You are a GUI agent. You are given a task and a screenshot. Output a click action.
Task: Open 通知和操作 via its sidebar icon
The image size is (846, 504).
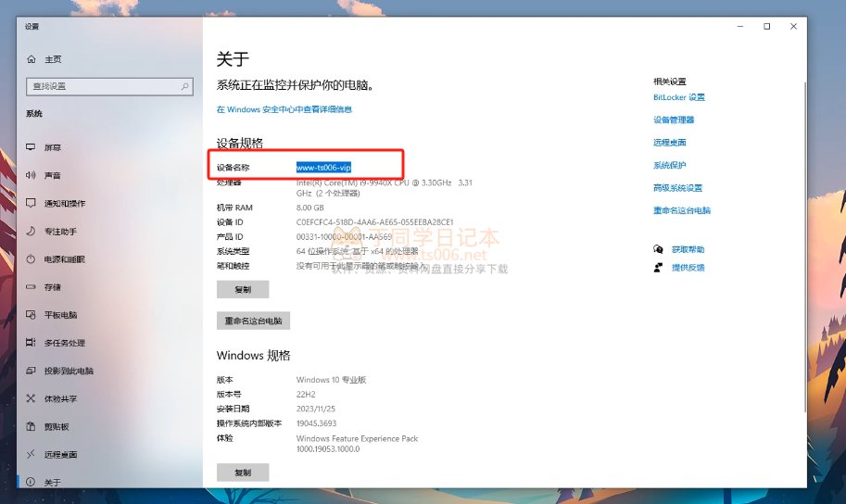click(32, 203)
